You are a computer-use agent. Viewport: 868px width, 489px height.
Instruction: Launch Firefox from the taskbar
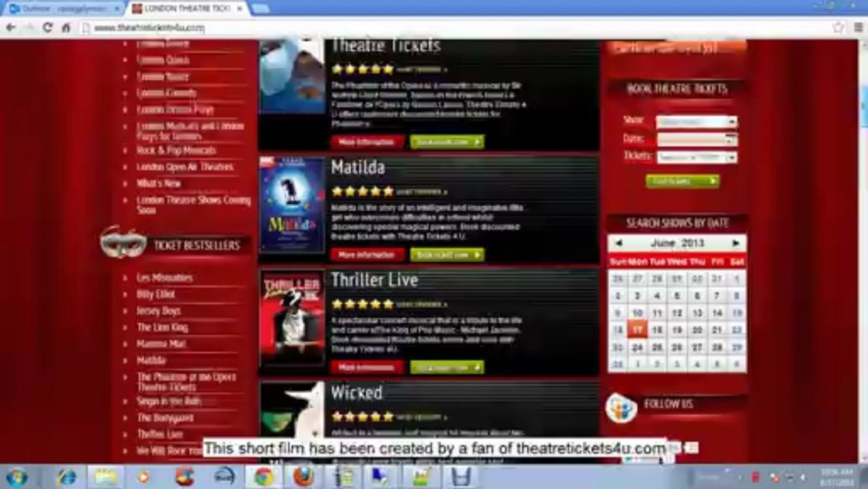(303, 477)
